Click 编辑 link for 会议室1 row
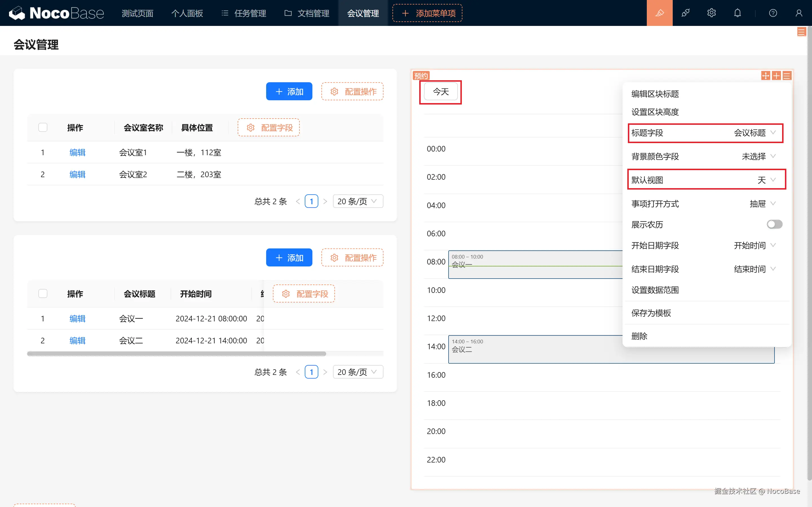This screenshot has width=812, height=507. tap(77, 153)
